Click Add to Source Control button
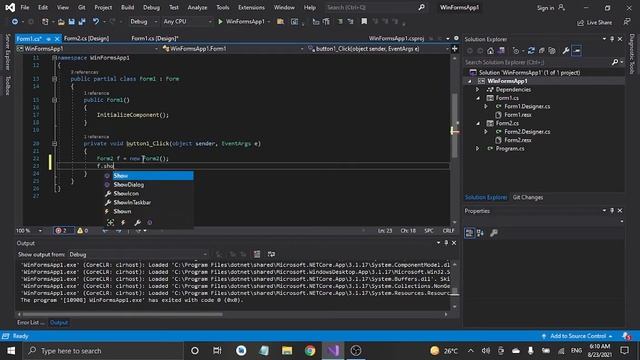640x360 pixels. (578, 336)
